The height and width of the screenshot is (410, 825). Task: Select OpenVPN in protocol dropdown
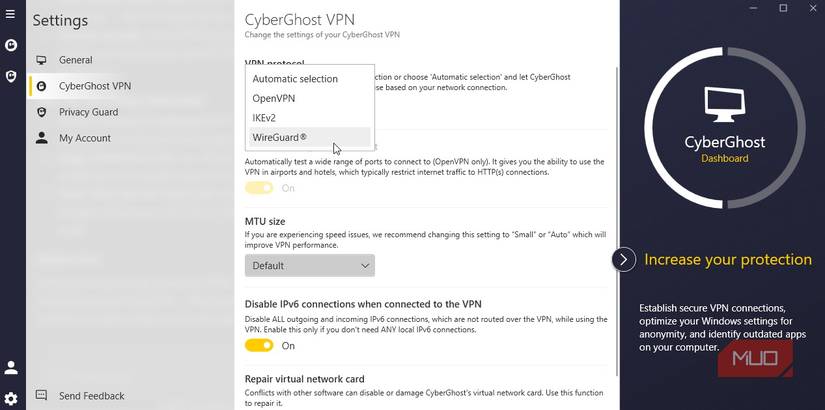[274, 98]
